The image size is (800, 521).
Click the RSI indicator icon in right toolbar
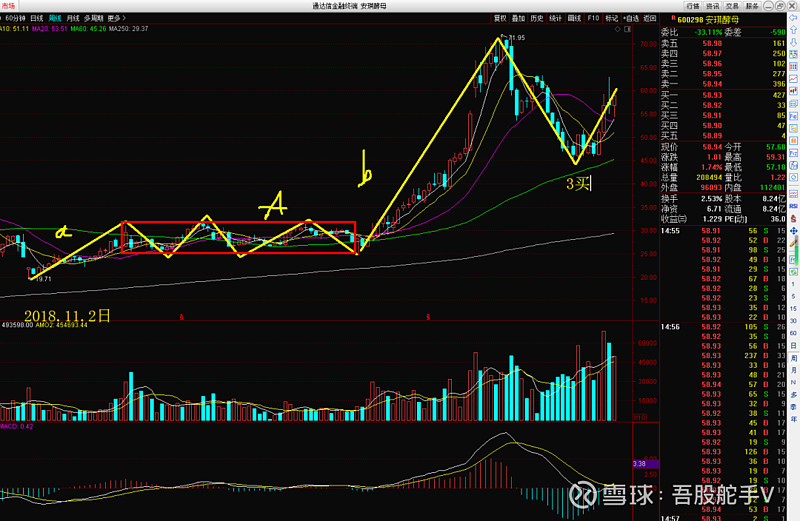pos(793,206)
